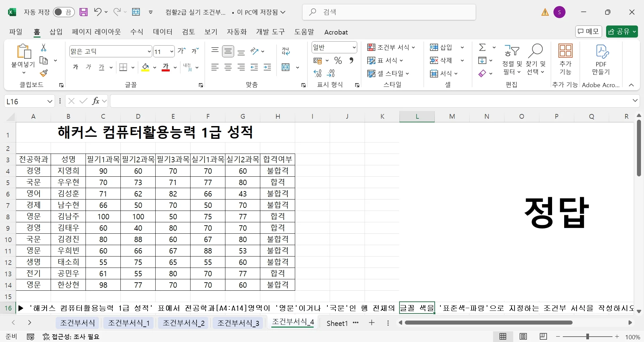The width and height of the screenshot is (644, 342).
Task: Click the Decrease Indent icon
Action: click(255, 67)
